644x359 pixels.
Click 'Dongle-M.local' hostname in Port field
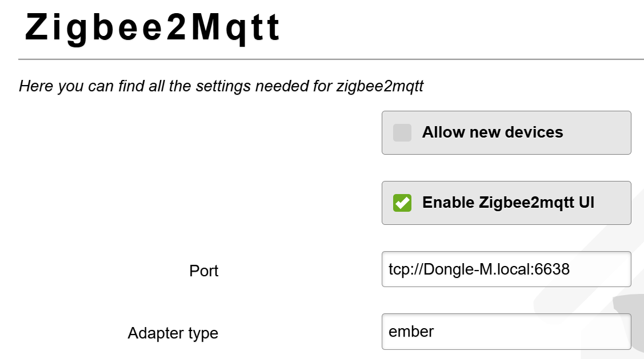pos(474,269)
